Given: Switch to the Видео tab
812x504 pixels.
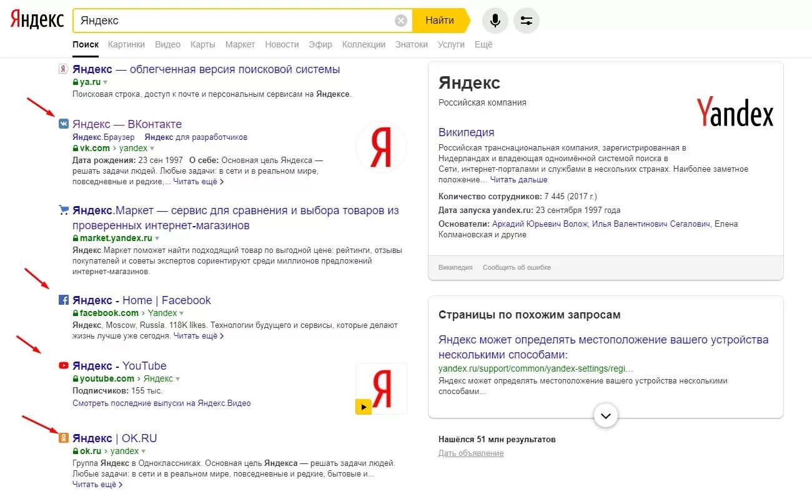Looking at the screenshot, I should pos(167,44).
